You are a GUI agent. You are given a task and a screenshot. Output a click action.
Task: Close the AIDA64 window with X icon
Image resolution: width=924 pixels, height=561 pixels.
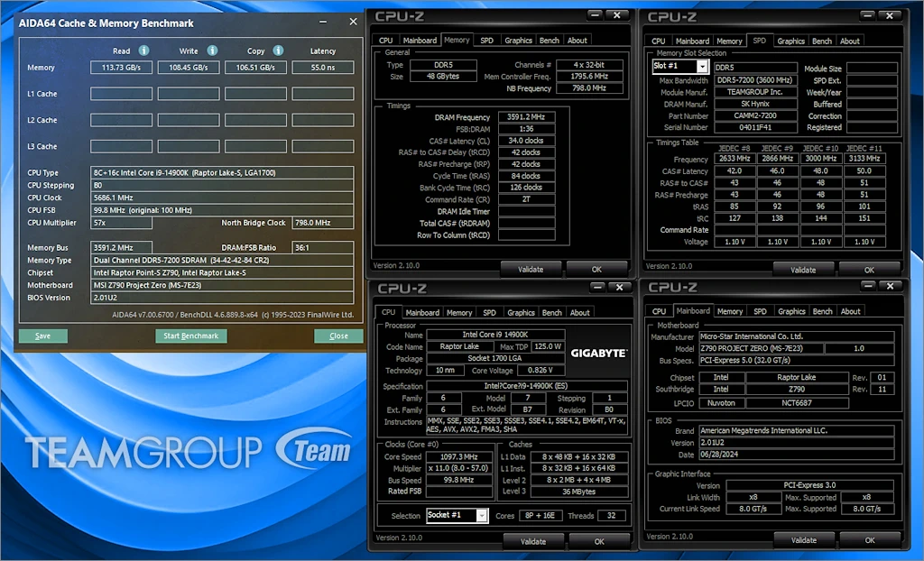(x=353, y=22)
